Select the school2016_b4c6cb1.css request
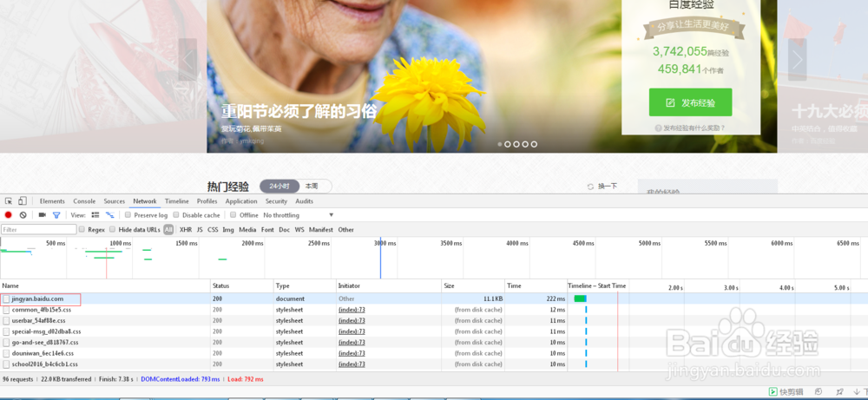This screenshot has width=868, height=400. 45,364
